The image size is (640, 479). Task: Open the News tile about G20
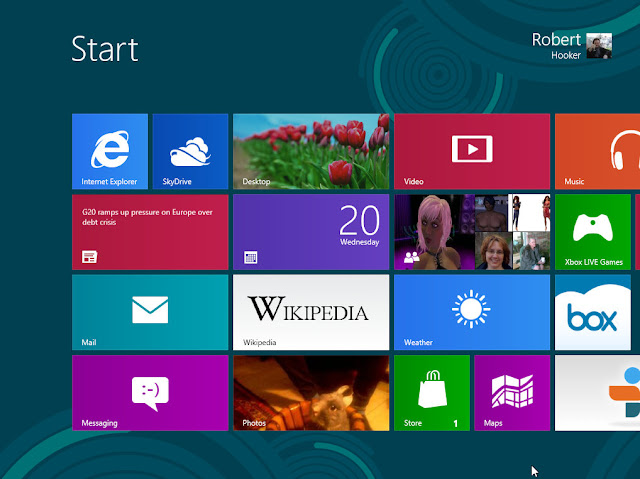(x=150, y=232)
